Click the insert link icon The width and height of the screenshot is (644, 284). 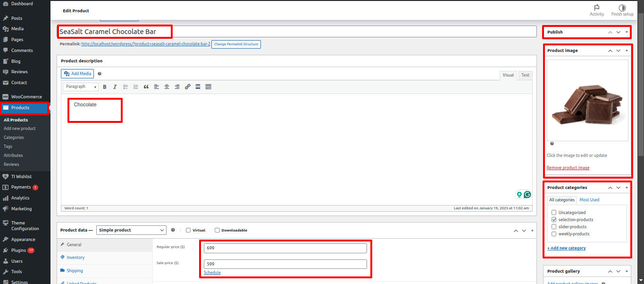click(187, 87)
